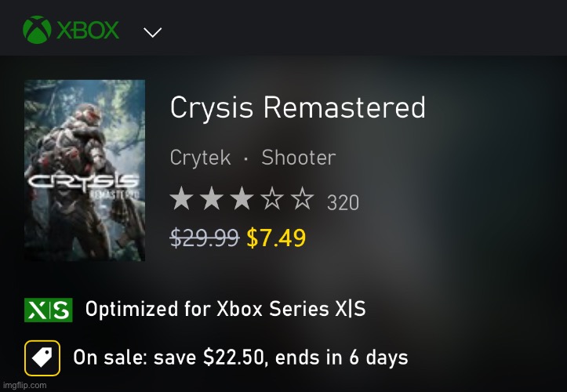
Task: Open the Crysis Remastered cover art thumbnail
Action: pyautogui.click(x=85, y=170)
